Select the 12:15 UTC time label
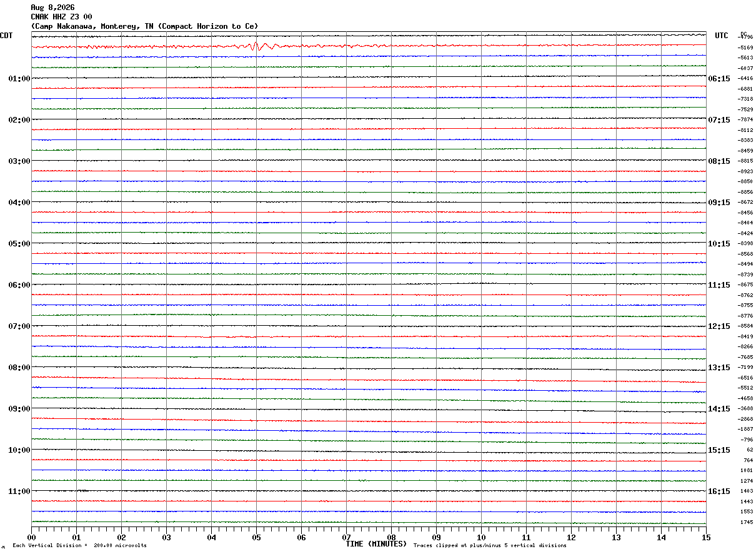 pos(719,326)
